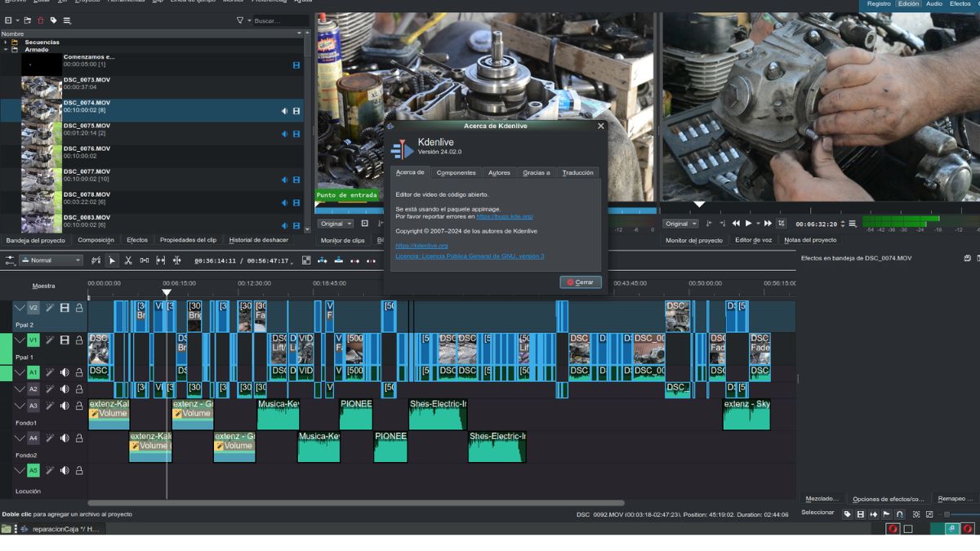This screenshot has height=551, width=980.
Task: Click the film icon on Comenzamos clip row
Action: click(296, 64)
